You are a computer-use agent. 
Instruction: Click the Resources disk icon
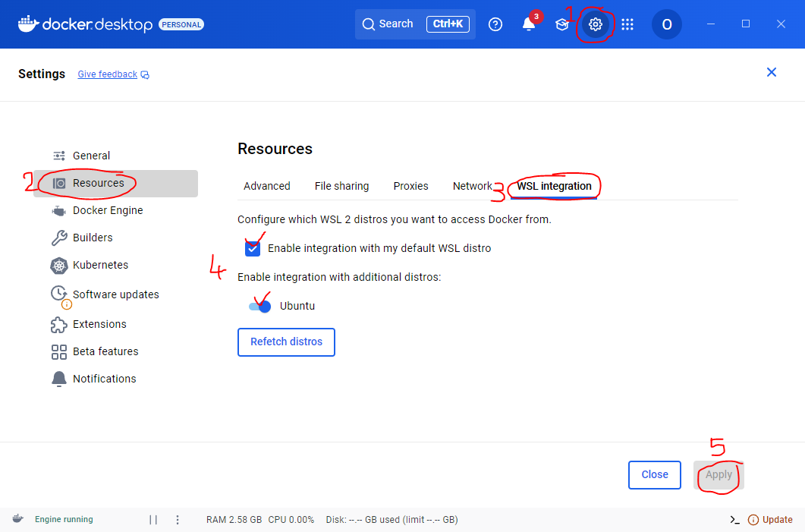[x=59, y=184]
